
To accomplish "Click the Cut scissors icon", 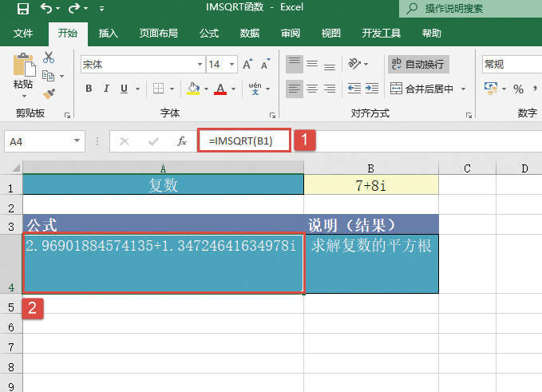I will (x=49, y=57).
